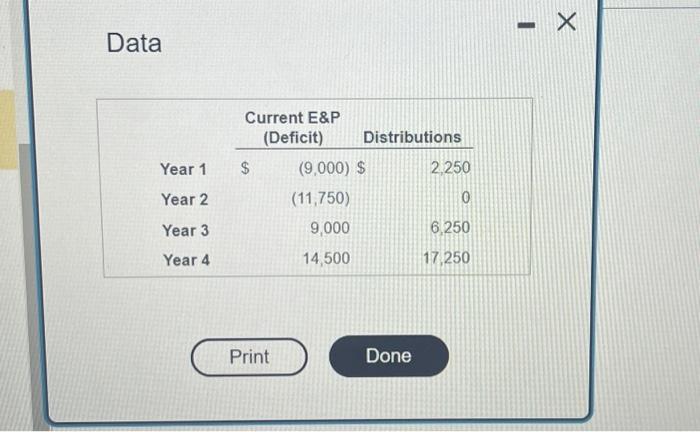Click the Current E&P (Deficit) column header
The height and width of the screenshot is (432, 700).
[x=292, y=127]
